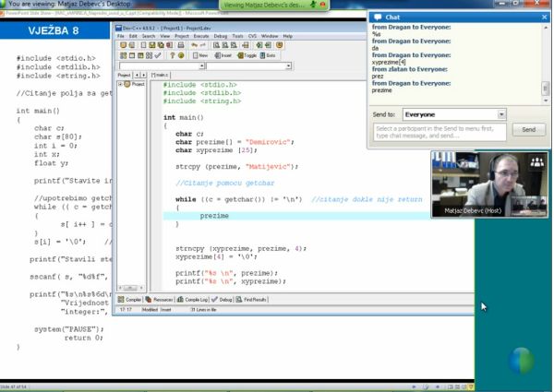Click the Rebuild All icon
The width and height of the screenshot is (554, 392).
[x=149, y=55]
